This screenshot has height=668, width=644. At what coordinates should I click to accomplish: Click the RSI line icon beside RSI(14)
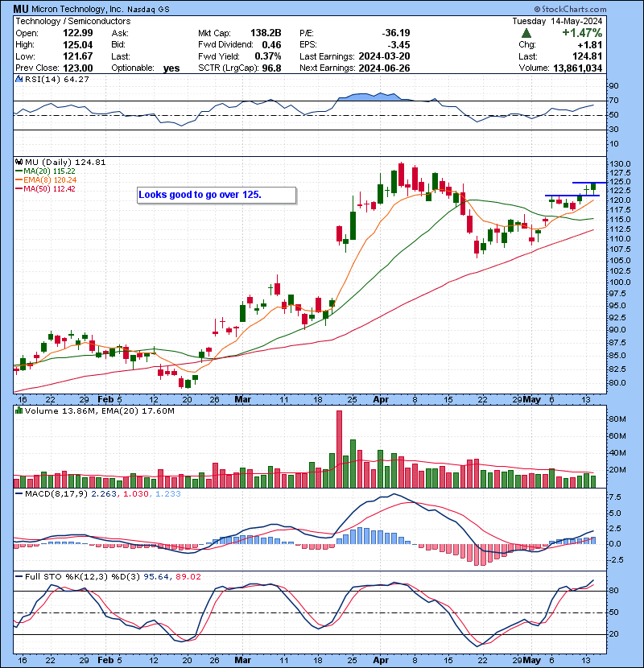(x=19, y=79)
